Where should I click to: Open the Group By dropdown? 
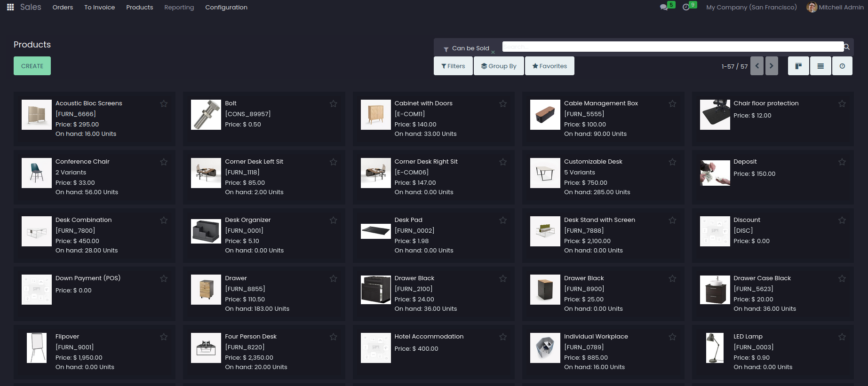499,66
